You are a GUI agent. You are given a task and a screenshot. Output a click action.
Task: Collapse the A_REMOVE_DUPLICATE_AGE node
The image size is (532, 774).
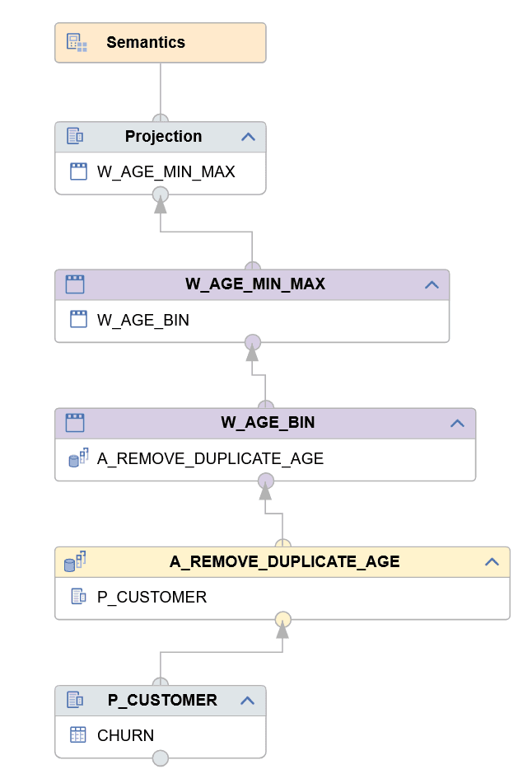click(x=492, y=562)
